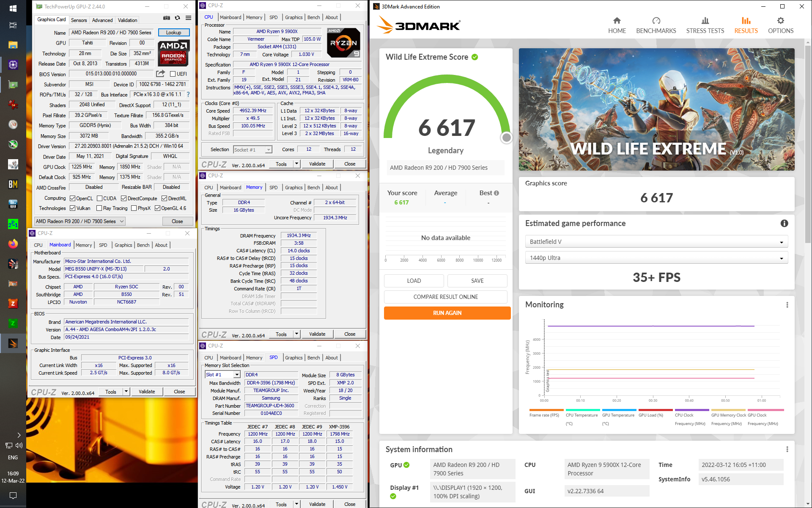812x508 pixels.
Task: Click the Ryzen 9 logo in CPU-Z
Action: tap(344, 43)
